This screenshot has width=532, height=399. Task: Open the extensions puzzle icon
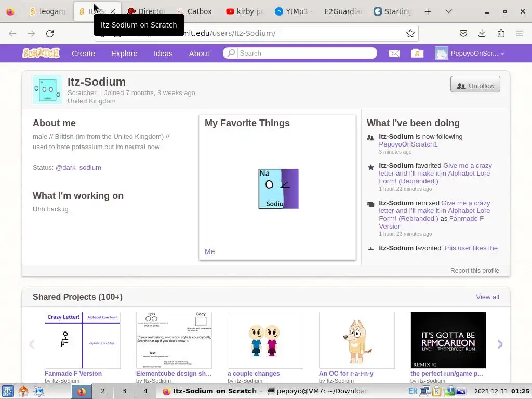[501, 33]
